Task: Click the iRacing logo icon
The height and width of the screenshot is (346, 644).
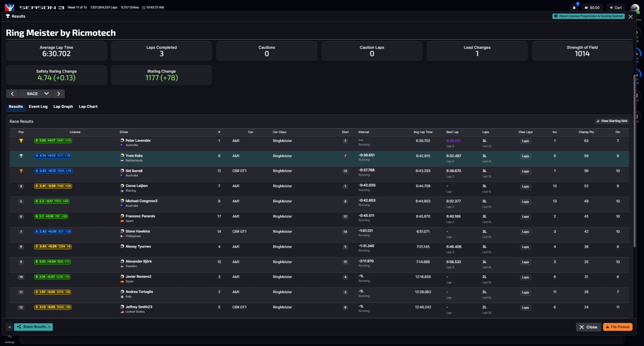Action: point(10,7)
